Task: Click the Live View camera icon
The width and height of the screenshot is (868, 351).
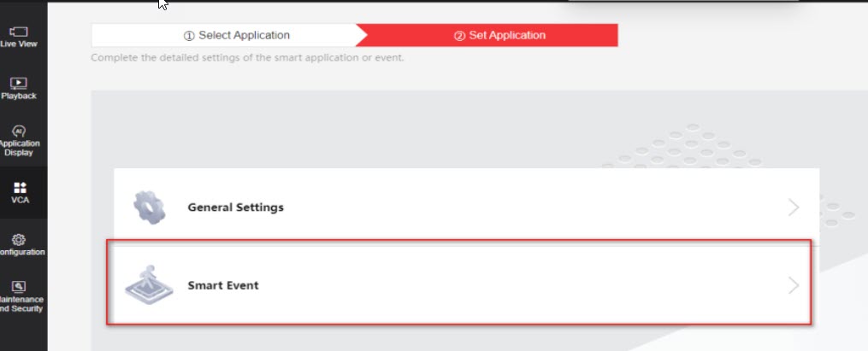Action: 19,32
